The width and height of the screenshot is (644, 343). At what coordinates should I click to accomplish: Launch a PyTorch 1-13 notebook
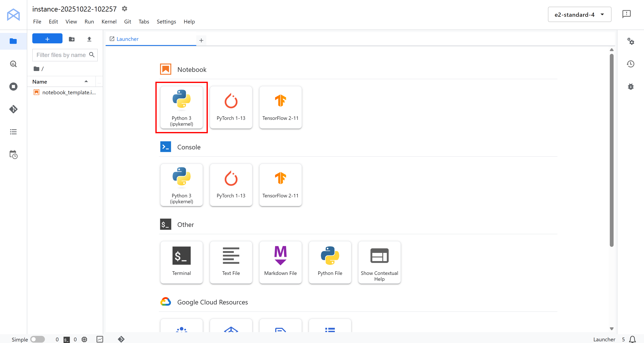[231, 107]
